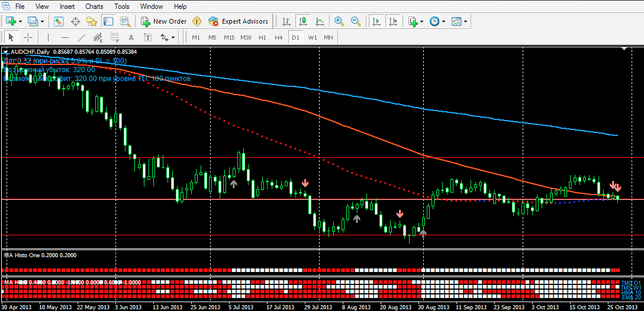This screenshot has height=311, width=644.
Task: Open the Charts menu
Action: click(95, 7)
